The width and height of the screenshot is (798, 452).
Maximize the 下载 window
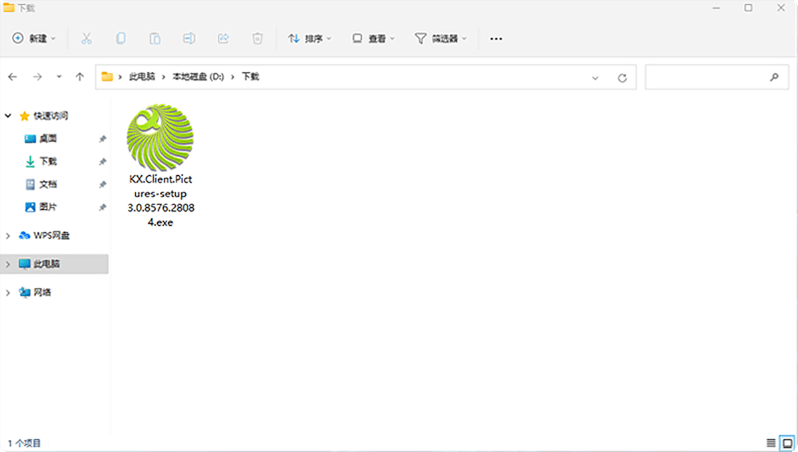[748, 8]
